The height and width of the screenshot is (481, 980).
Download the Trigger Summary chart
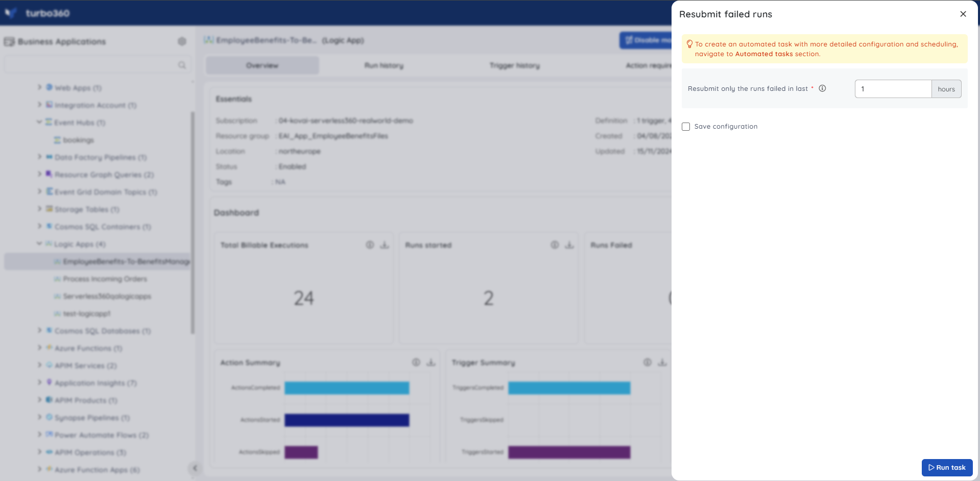click(662, 363)
